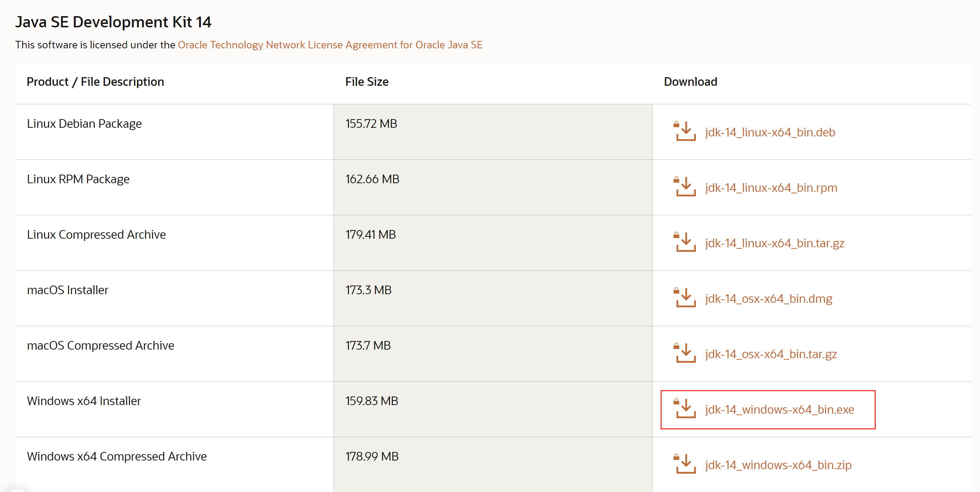Click download icon beside linux tar.gz file
Image resolution: width=980 pixels, height=492 pixels.
click(x=685, y=242)
